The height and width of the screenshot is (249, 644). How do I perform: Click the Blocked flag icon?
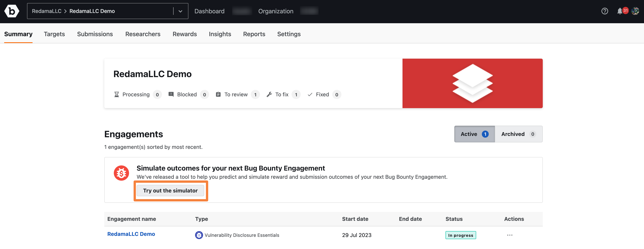[x=171, y=94]
